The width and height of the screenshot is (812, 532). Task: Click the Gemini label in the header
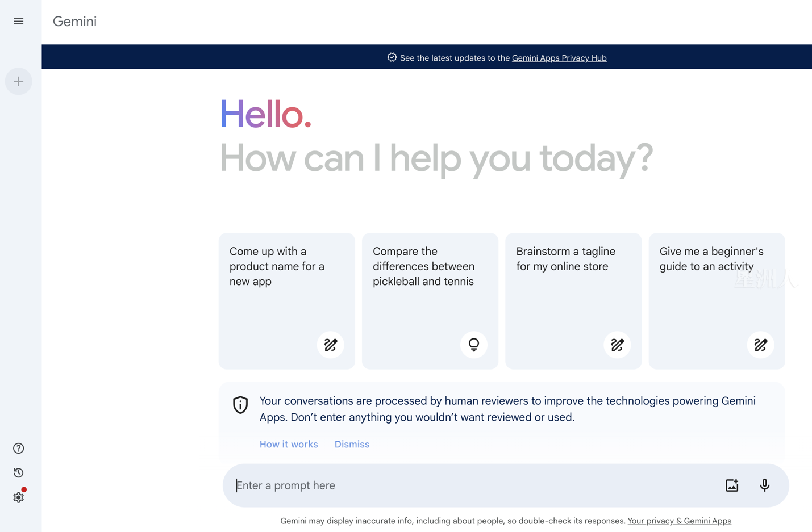74,21
